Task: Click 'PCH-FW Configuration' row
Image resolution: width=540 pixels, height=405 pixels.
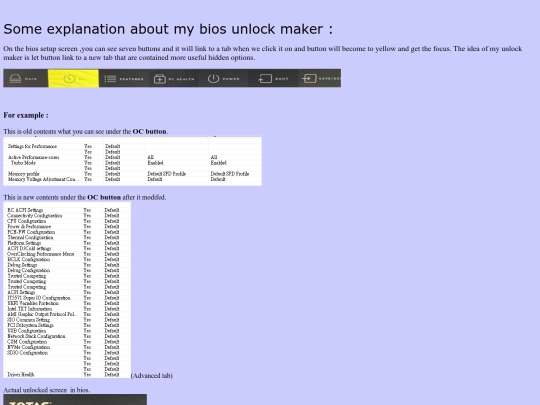Action: click(x=67, y=232)
